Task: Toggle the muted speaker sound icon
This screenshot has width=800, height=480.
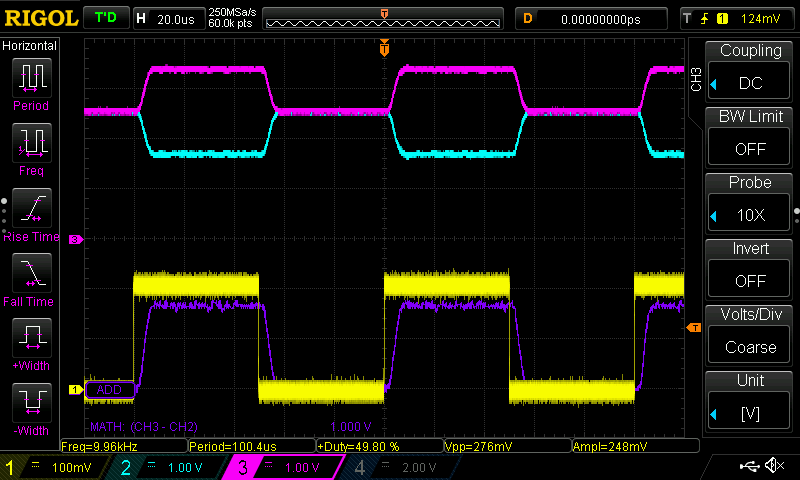Action: (x=775, y=465)
